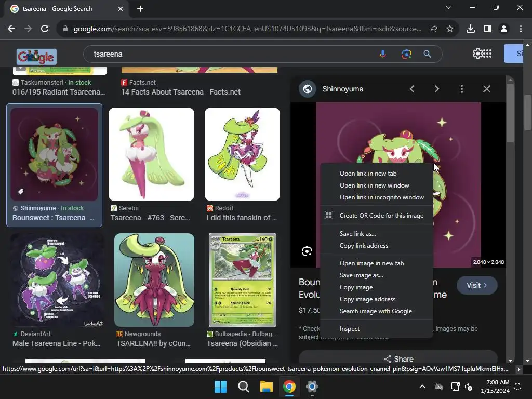Toggle Chrome side panel icon
The height and width of the screenshot is (399, 532).
pos(487,29)
